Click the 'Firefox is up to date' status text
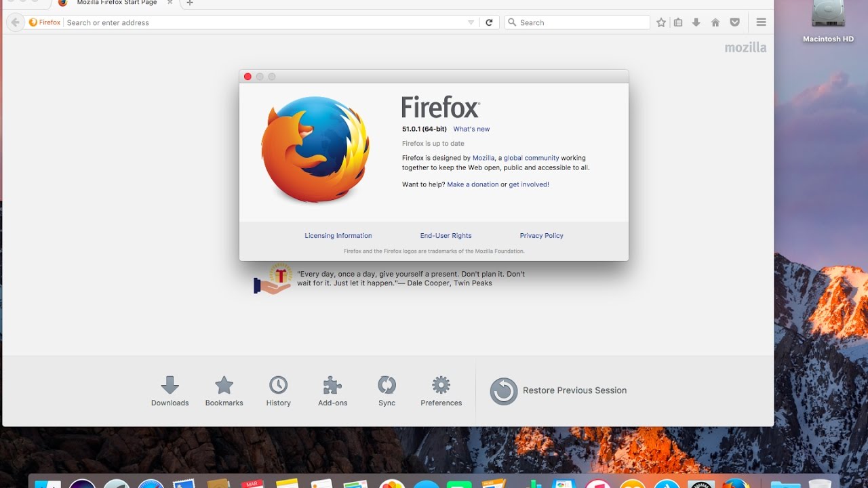 pyautogui.click(x=433, y=144)
